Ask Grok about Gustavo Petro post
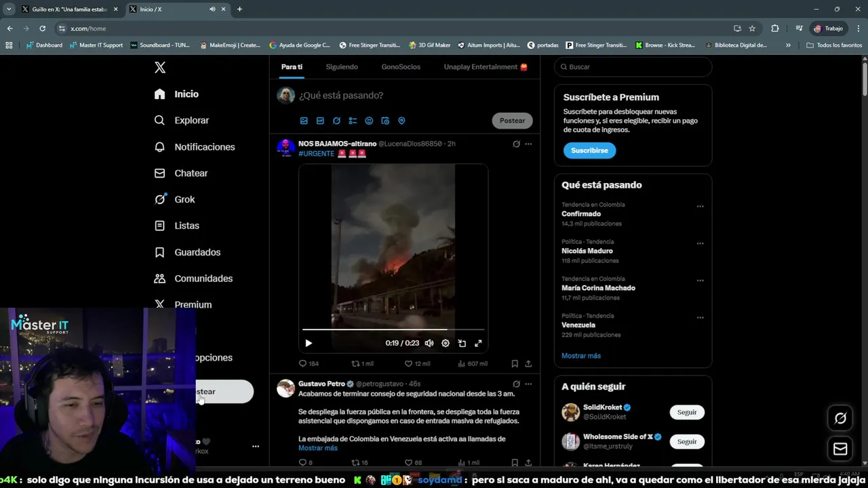868x488 pixels. pyautogui.click(x=516, y=384)
